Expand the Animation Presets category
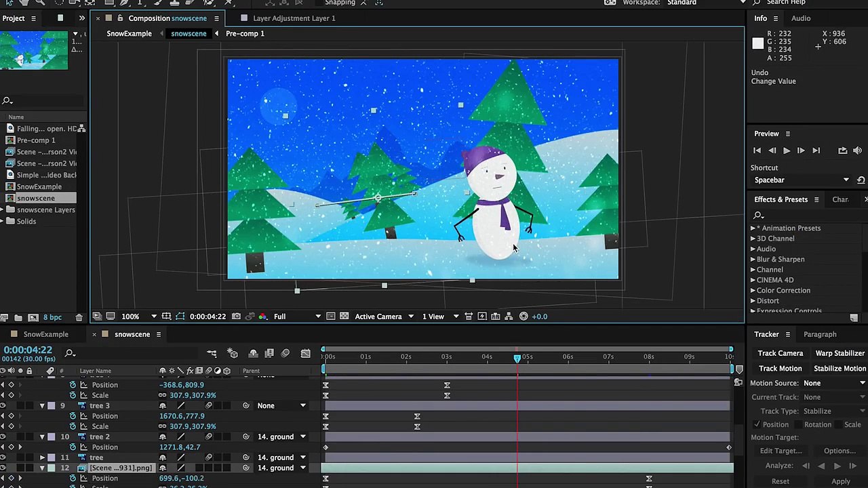Viewport: 868px width, 488px height. click(753, 228)
